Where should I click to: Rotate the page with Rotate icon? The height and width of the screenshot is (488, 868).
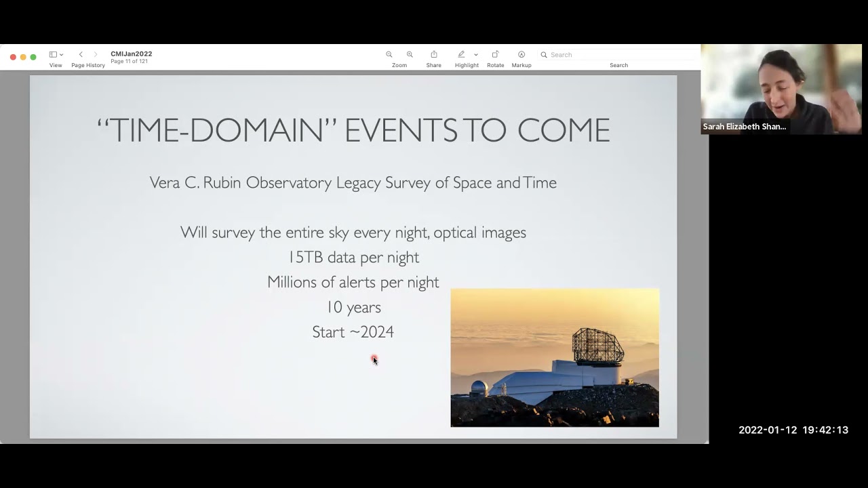tap(495, 55)
